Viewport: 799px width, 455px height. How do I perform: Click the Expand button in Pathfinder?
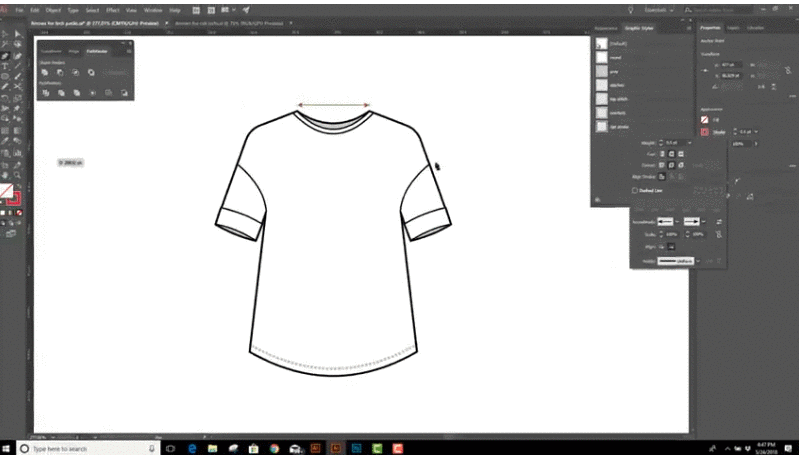coord(115,72)
